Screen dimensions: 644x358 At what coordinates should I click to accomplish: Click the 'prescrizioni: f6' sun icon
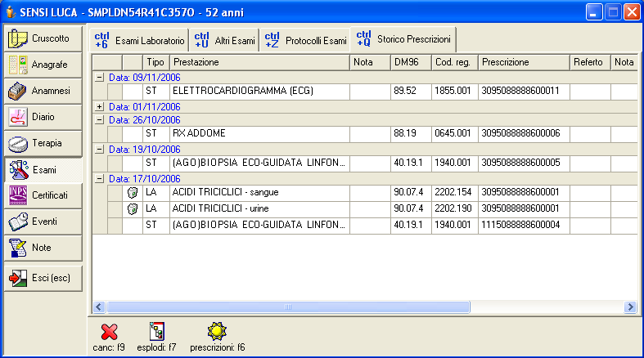(216, 332)
